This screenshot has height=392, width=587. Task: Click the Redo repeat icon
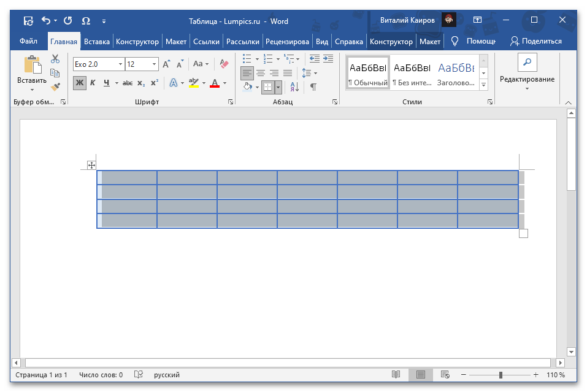[67, 21]
